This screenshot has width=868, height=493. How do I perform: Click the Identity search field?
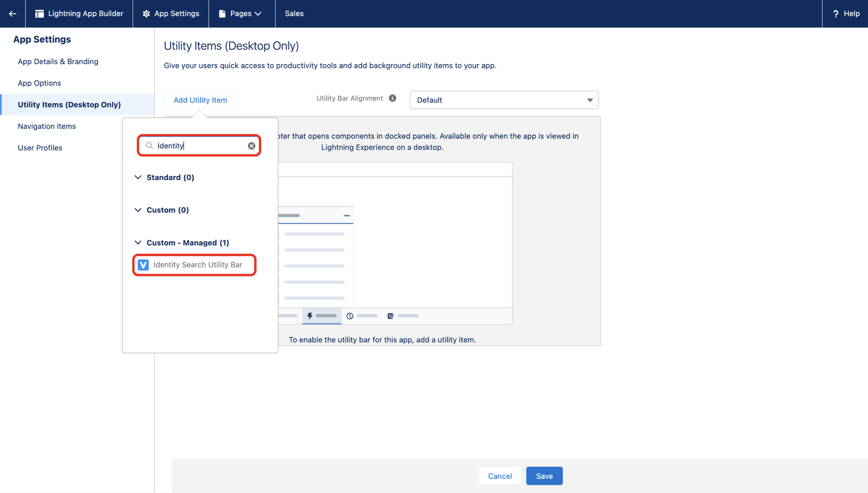tap(199, 146)
